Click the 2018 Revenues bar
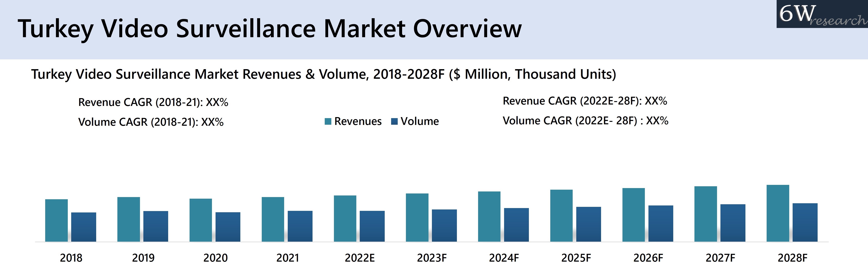868x276 pixels. [x=56, y=220]
